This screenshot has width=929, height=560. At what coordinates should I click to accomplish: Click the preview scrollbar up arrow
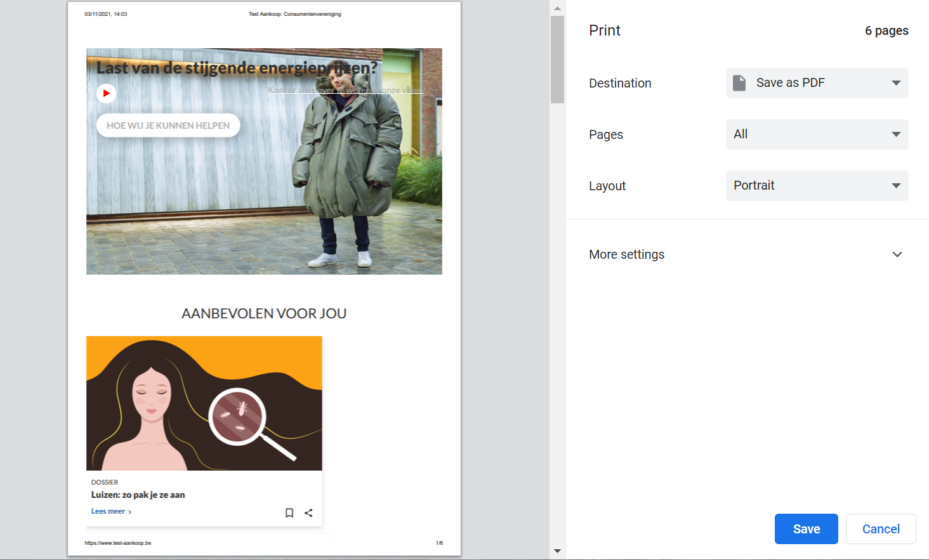click(x=557, y=8)
